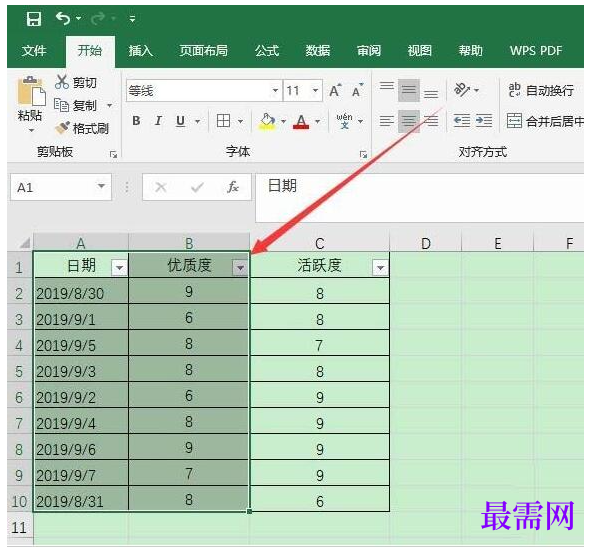Toggle Italic formatting

[158, 121]
